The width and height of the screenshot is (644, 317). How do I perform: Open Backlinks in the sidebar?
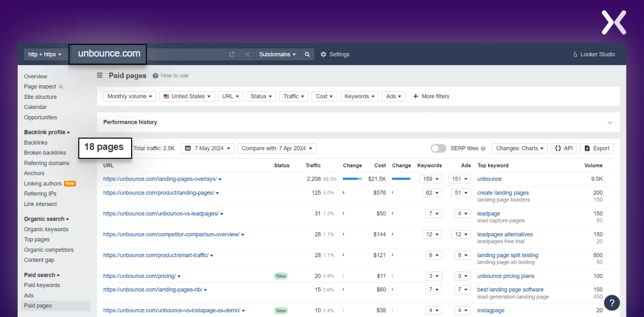[x=36, y=143]
